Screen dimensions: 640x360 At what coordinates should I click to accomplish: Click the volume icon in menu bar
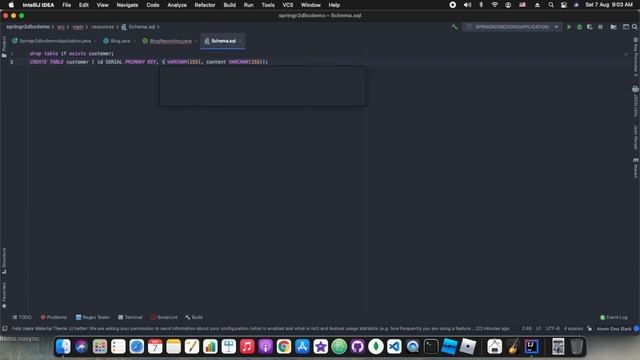[x=467, y=5]
